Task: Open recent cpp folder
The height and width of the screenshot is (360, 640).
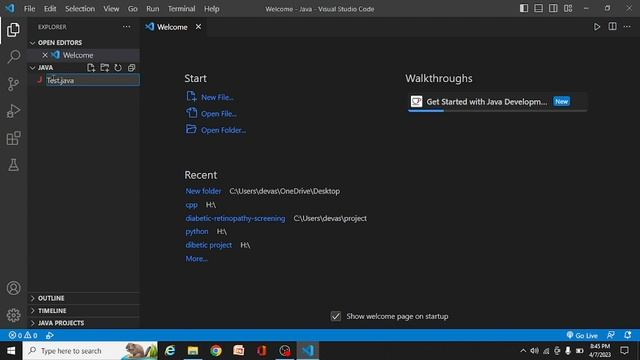Action: 191,204
